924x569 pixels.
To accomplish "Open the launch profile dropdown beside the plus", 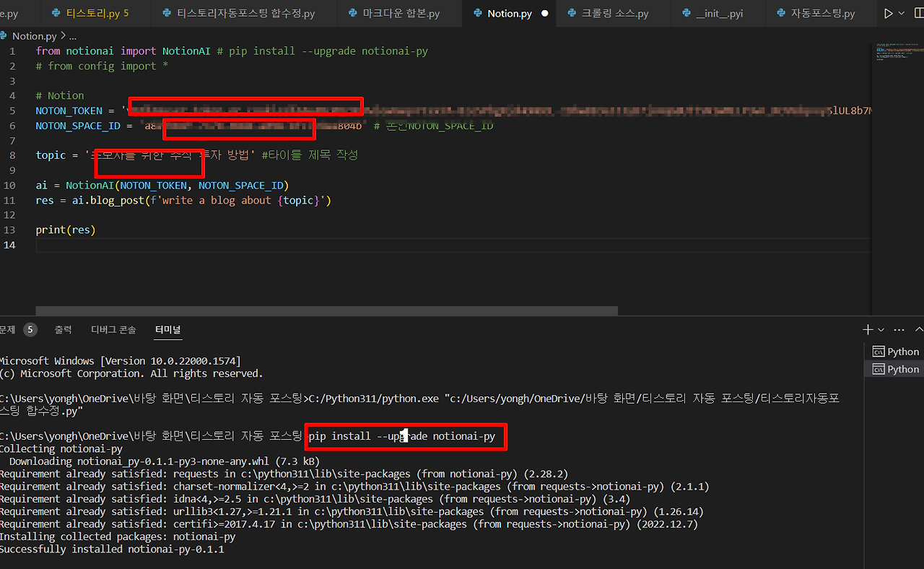I will [x=881, y=330].
